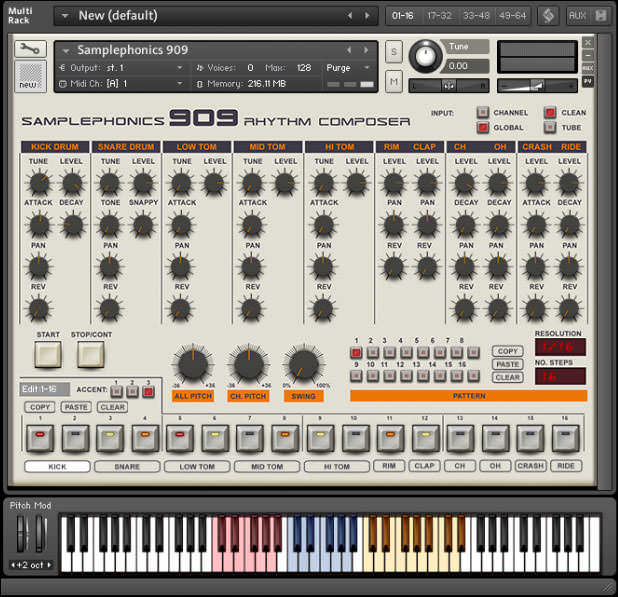Screen dimensions: 618x597
Task: Click the Solo S button
Action: coord(394,52)
